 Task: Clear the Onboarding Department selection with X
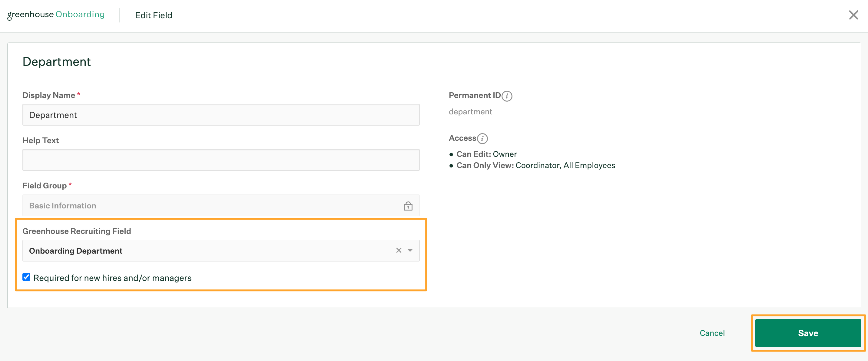click(x=399, y=250)
